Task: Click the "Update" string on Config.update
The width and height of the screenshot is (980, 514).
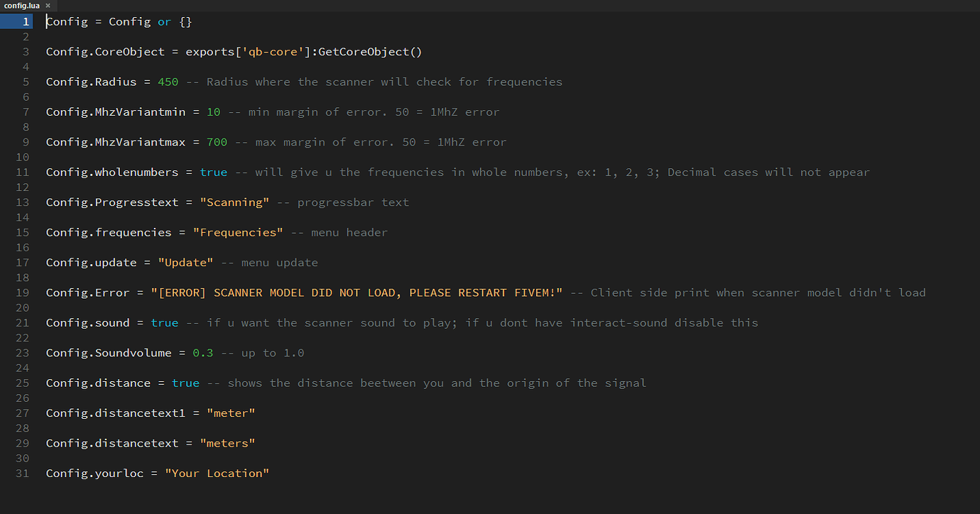Action: pos(185,262)
